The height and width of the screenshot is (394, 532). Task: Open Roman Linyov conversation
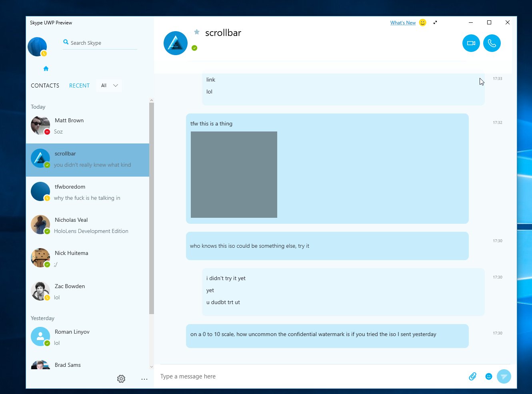pyautogui.click(x=88, y=338)
